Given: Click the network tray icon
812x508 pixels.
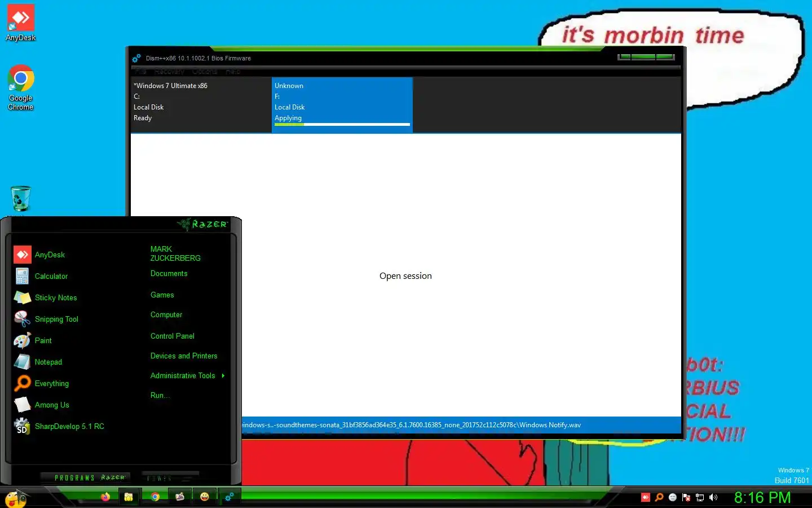Looking at the screenshot, I should pos(700,497).
